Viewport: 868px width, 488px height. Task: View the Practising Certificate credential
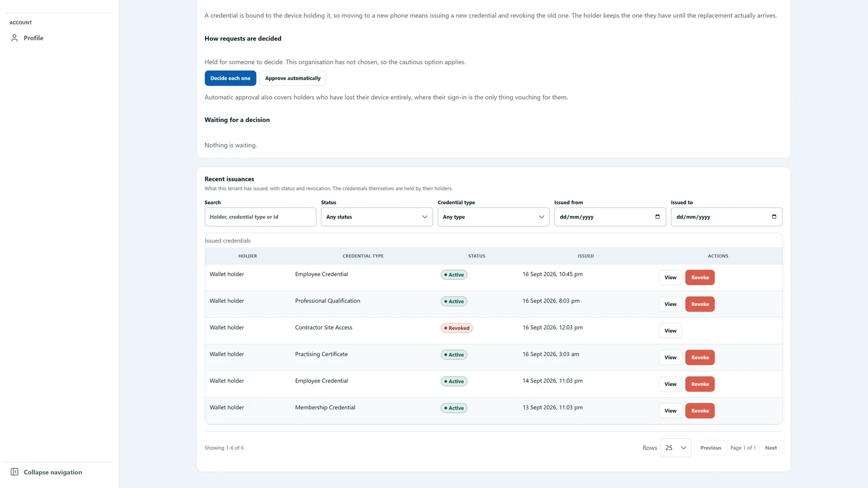(x=671, y=357)
